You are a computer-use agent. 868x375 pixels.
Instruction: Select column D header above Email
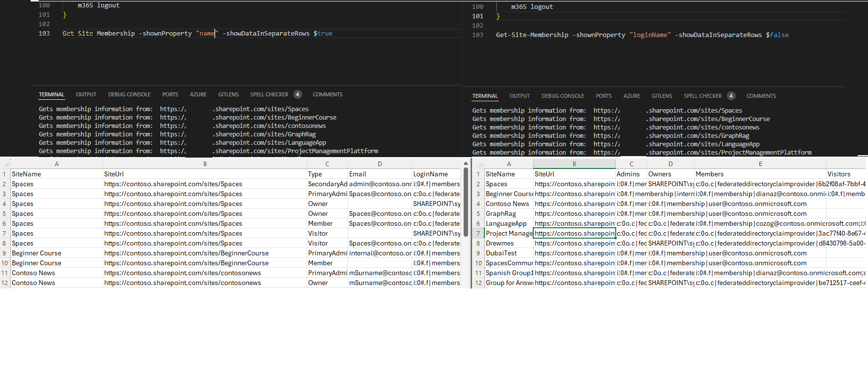pyautogui.click(x=380, y=164)
